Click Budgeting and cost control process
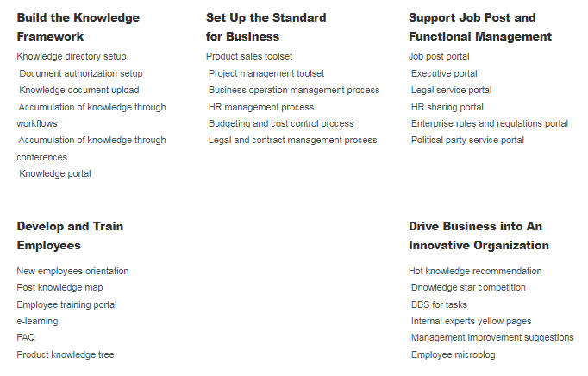Image resolution: width=588 pixels, height=376 pixels. pyautogui.click(x=281, y=124)
